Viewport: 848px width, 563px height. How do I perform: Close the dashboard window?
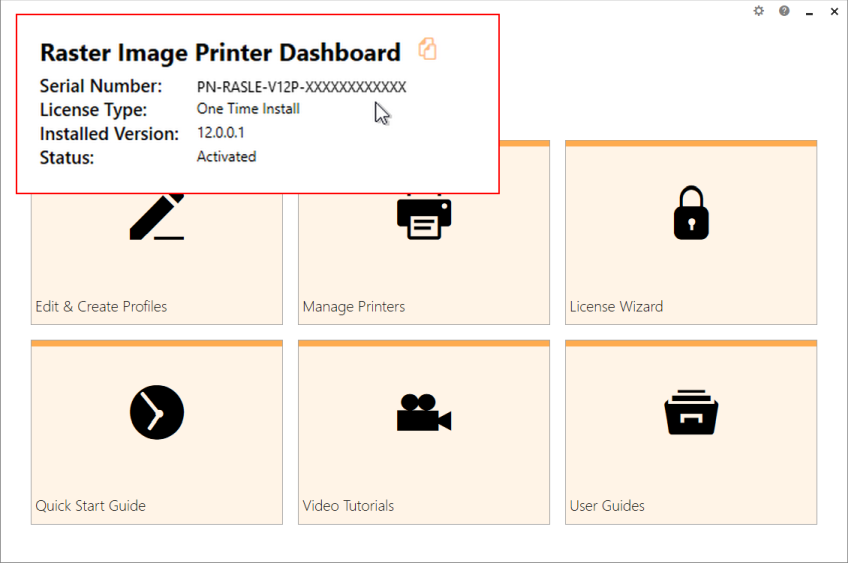tap(834, 11)
